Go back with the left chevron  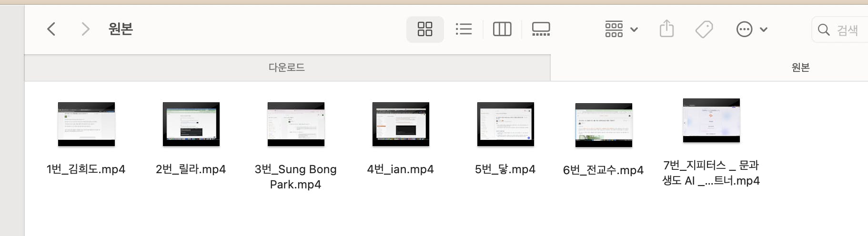[x=51, y=29]
